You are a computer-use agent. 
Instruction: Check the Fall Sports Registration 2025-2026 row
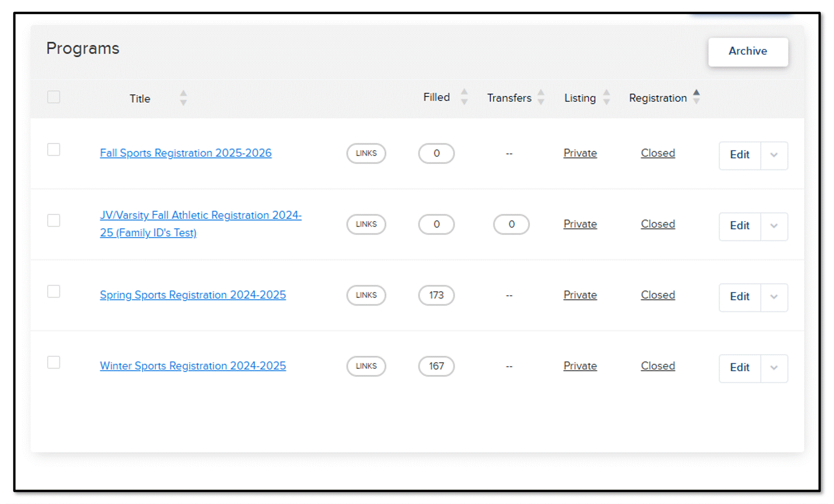[x=53, y=150]
